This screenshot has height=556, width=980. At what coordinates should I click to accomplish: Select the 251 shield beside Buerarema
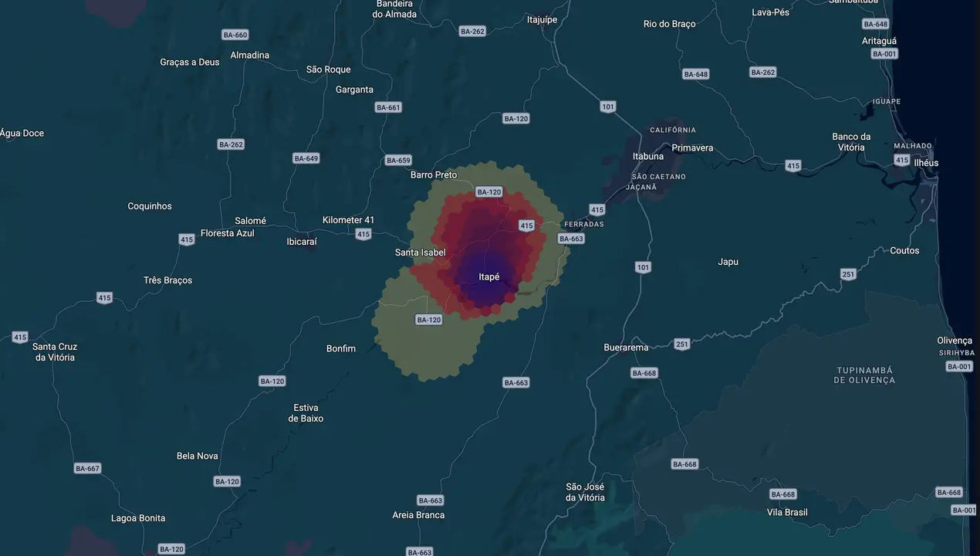pos(682,344)
